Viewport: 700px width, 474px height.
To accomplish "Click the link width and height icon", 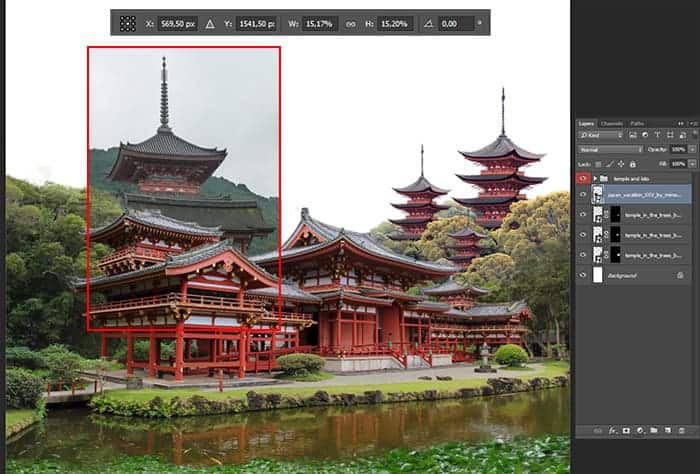I will click(350, 22).
